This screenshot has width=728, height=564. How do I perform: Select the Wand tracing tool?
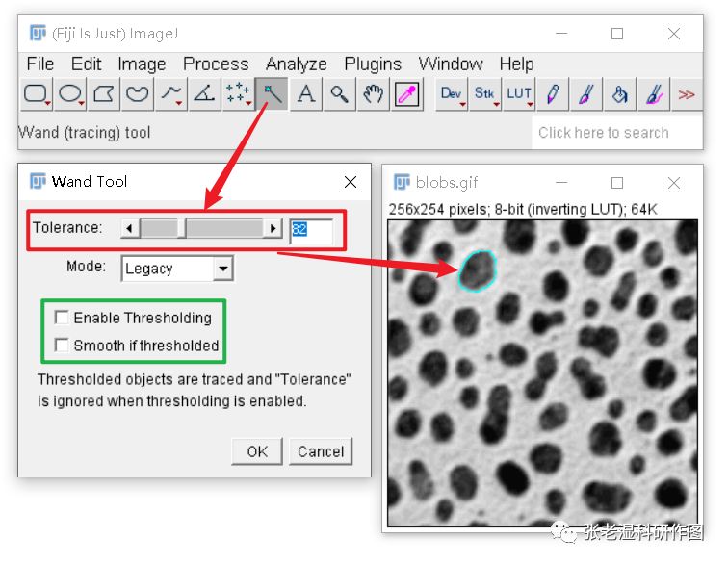(272, 94)
